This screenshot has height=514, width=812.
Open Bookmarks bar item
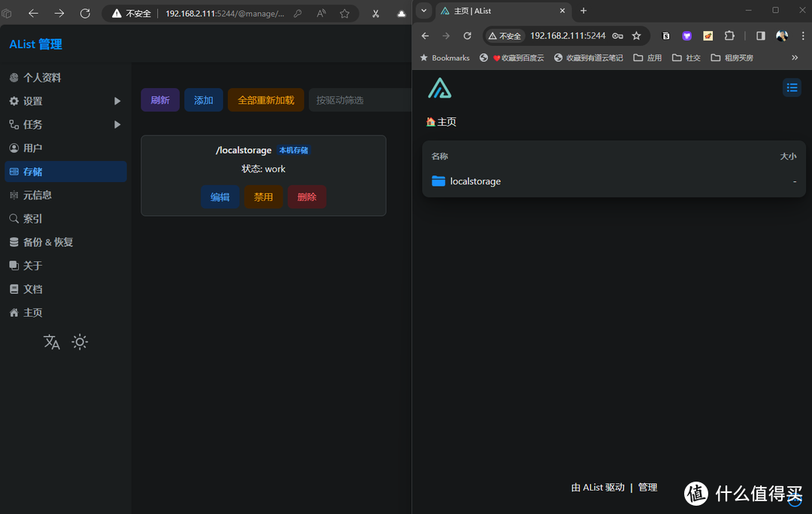pos(445,57)
